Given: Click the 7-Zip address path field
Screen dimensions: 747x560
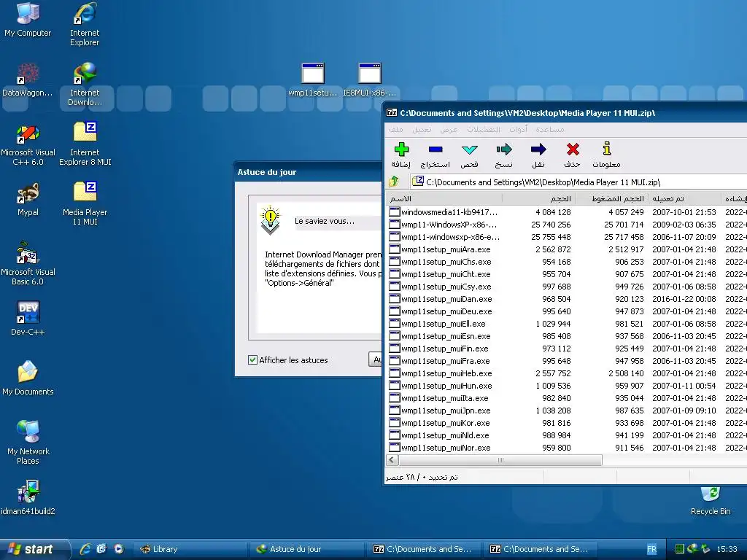Looking at the screenshot, I should (578, 182).
